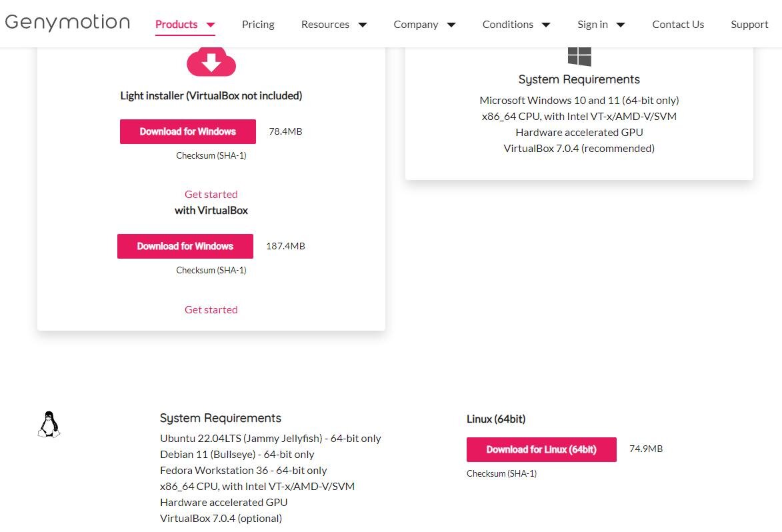
Task: Download Windows installer bundled with VirtualBox
Action: pos(185,246)
